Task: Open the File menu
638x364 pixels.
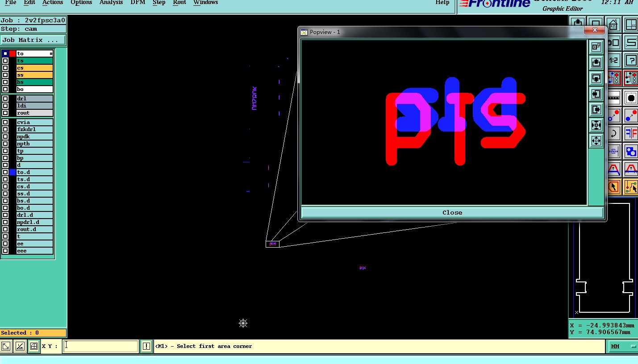Action: coord(10,3)
